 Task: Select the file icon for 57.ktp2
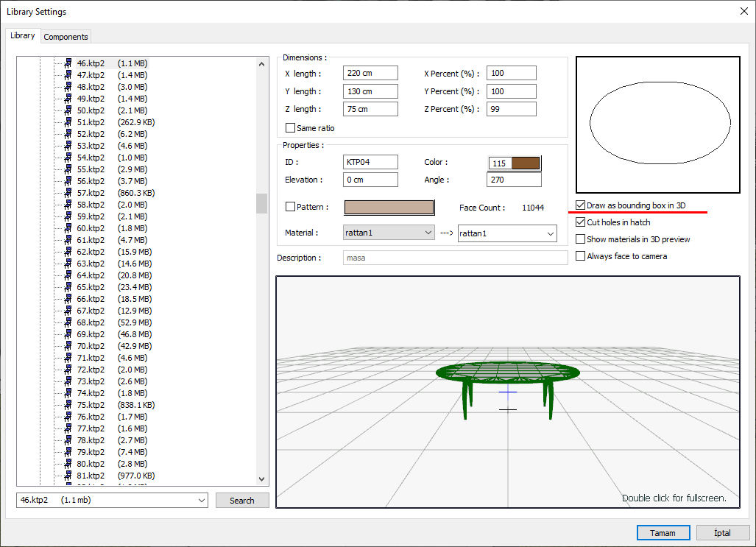(x=67, y=193)
